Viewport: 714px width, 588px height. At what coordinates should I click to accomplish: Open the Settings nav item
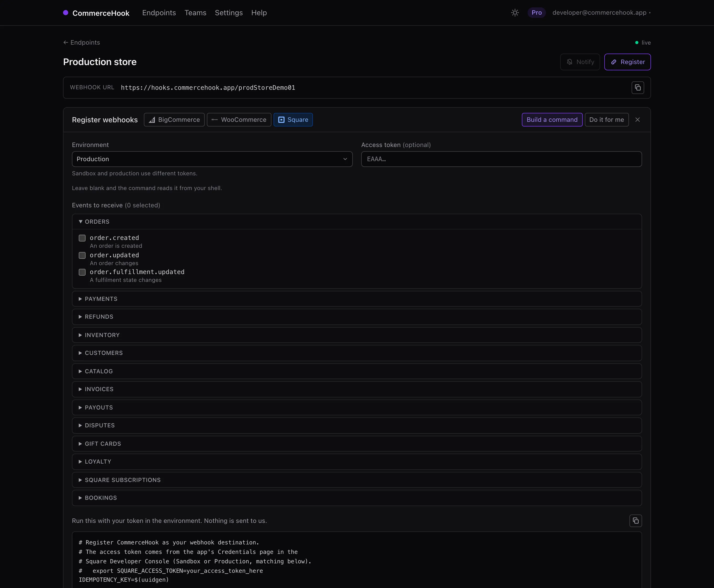(229, 13)
